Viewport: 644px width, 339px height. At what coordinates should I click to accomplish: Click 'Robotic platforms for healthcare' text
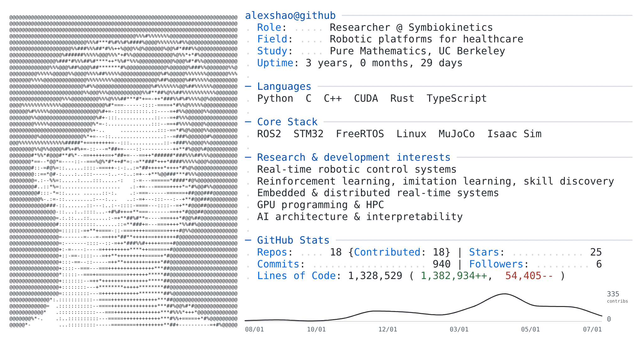point(427,39)
